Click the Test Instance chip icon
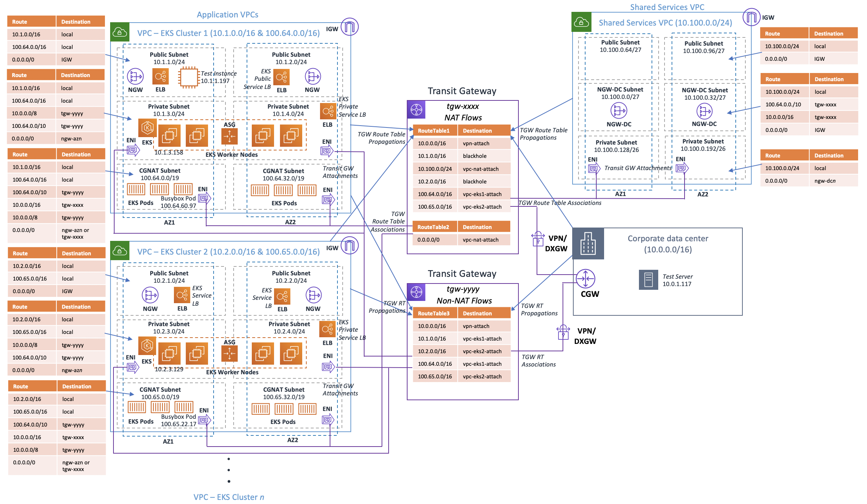 (189, 77)
